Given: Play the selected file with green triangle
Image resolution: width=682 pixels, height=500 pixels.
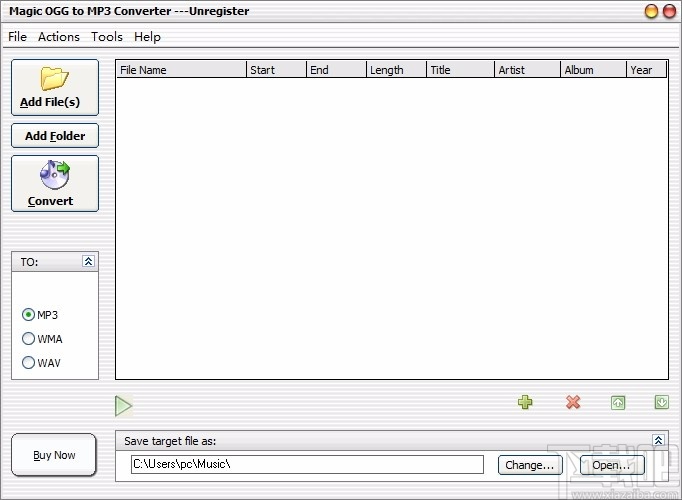Looking at the screenshot, I should tap(124, 406).
